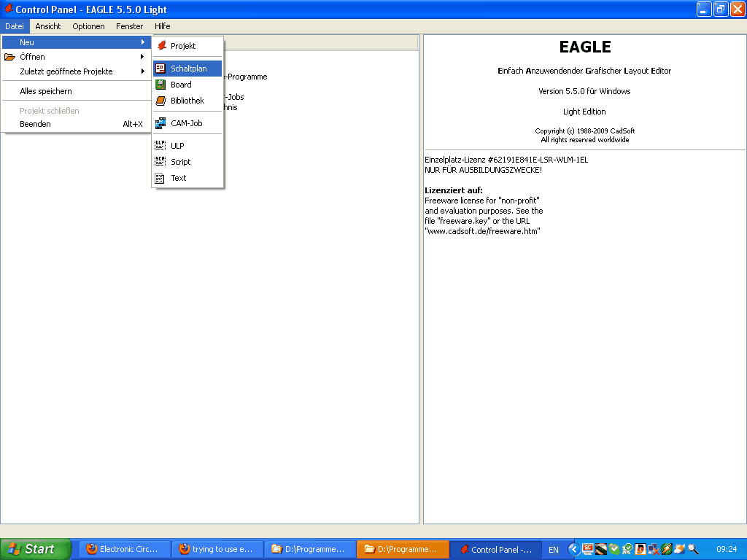Click the "www.cadsoft.de/freeware.htm" text
Screen dimensions: 747x560
(483, 231)
